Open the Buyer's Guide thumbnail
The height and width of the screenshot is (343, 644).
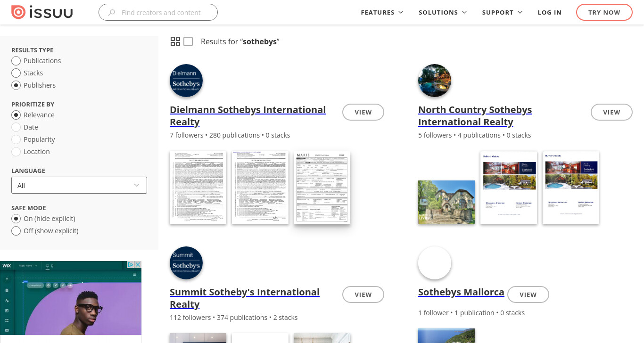coord(571,188)
